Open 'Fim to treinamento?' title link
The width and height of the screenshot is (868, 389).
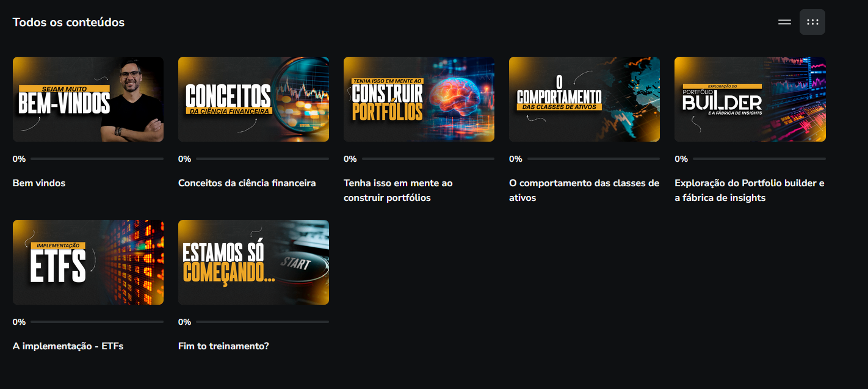223,346
